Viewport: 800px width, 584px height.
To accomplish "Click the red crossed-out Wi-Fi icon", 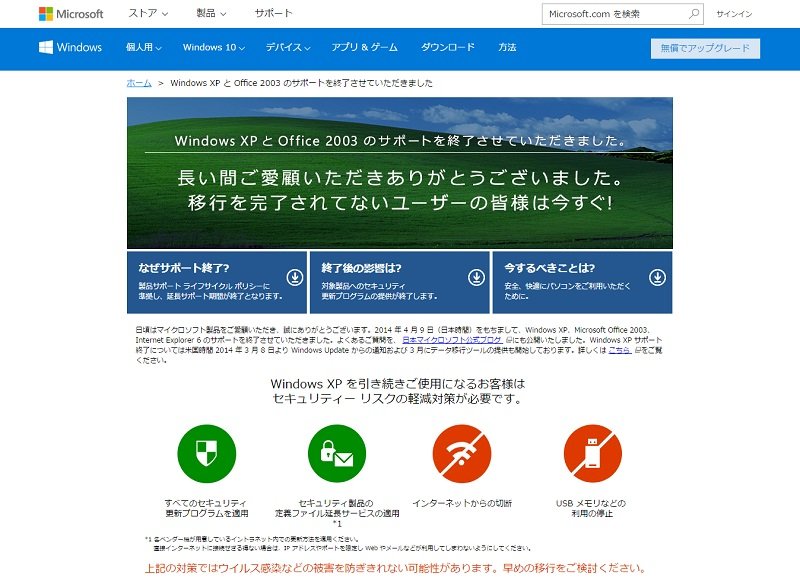I will 462,453.
